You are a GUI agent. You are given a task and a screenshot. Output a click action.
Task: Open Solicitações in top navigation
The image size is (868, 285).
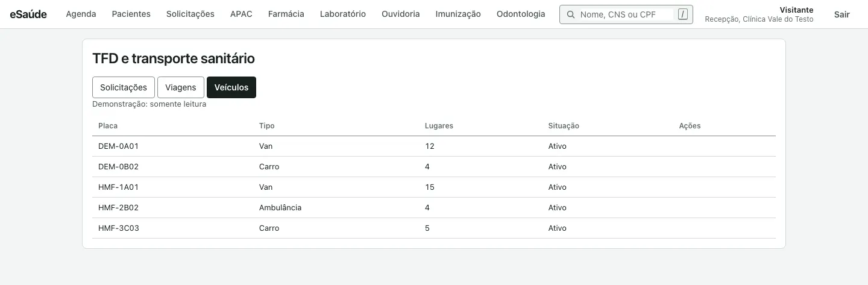pos(190,14)
